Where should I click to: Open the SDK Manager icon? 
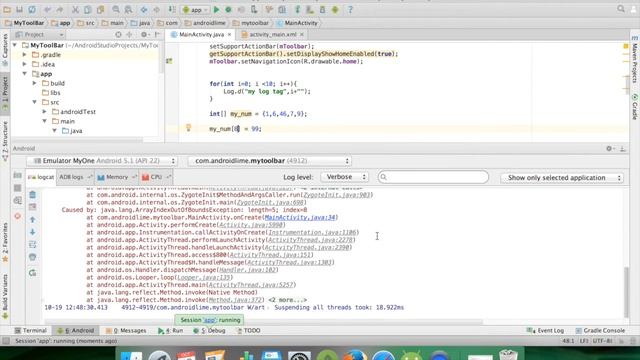322,9
